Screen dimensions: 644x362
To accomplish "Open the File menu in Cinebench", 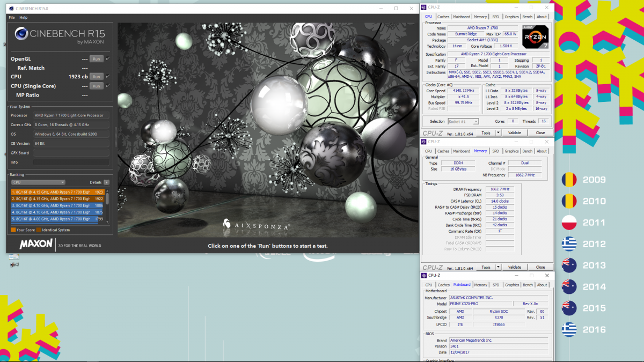I will click(12, 18).
